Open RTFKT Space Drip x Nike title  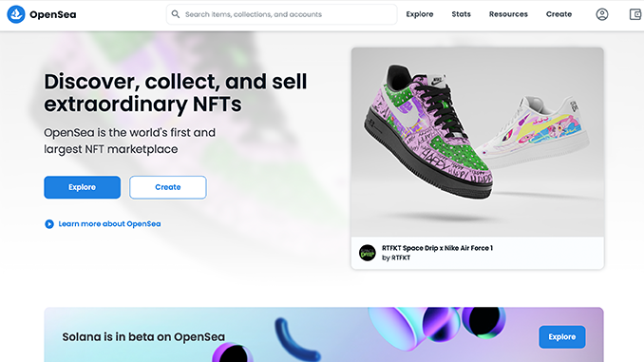[438, 248]
